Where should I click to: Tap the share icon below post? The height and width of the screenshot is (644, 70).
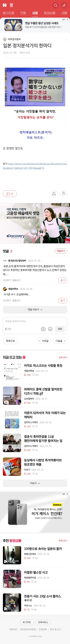click(x=64, y=193)
